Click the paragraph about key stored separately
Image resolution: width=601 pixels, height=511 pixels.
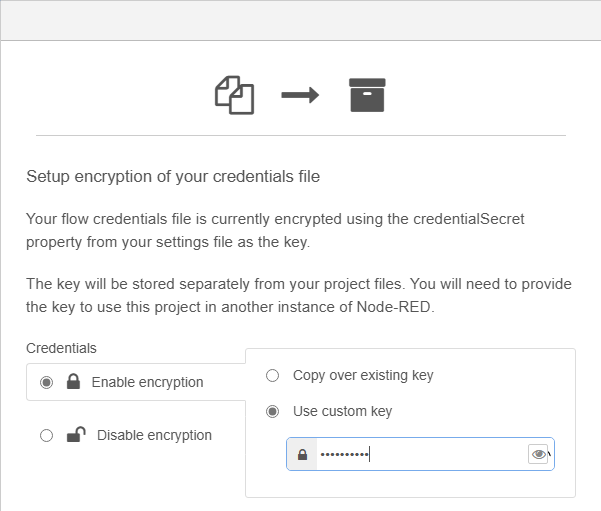click(298, 294)
